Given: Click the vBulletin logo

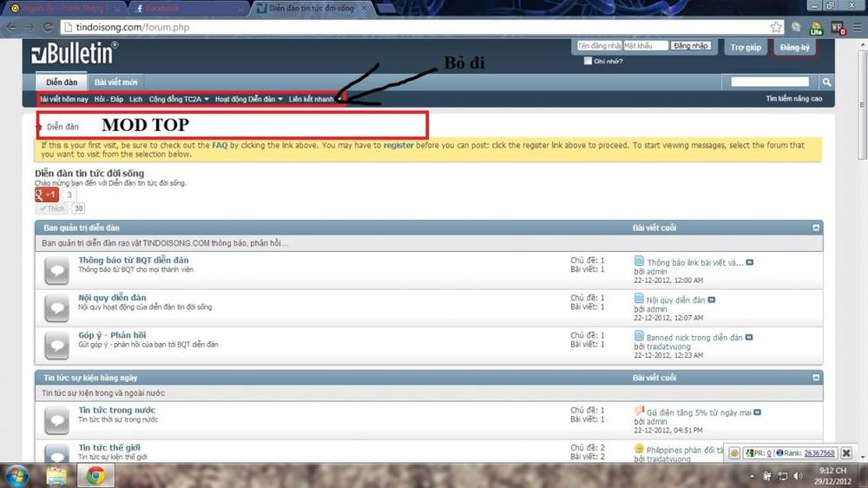Looking at the screenshot, I should pyautogui.click(x=74, y=54).
